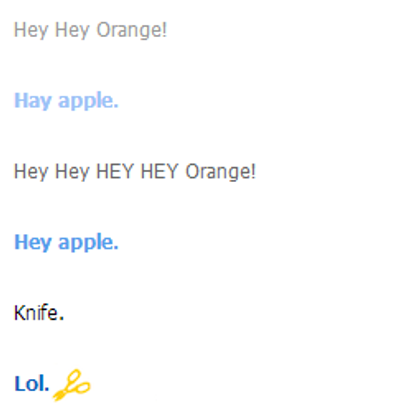
Task: Select the light blue "Hay apple." message
Action: (x=66, y=101)
